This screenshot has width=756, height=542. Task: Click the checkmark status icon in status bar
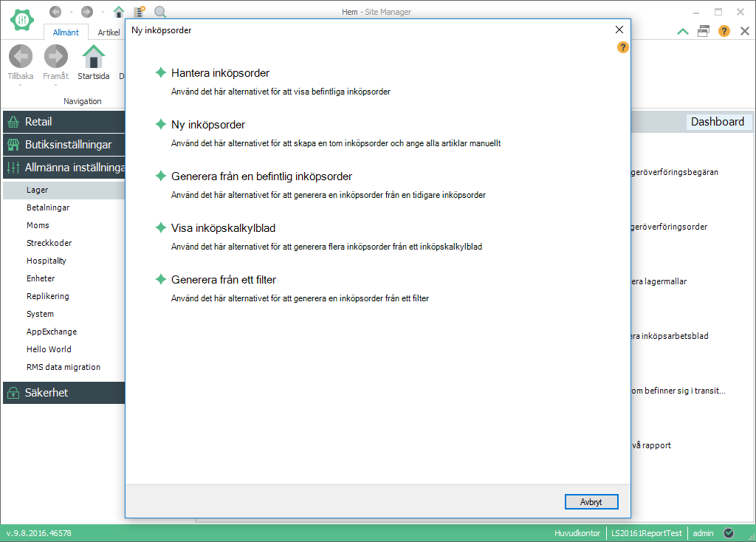point(729,533)
